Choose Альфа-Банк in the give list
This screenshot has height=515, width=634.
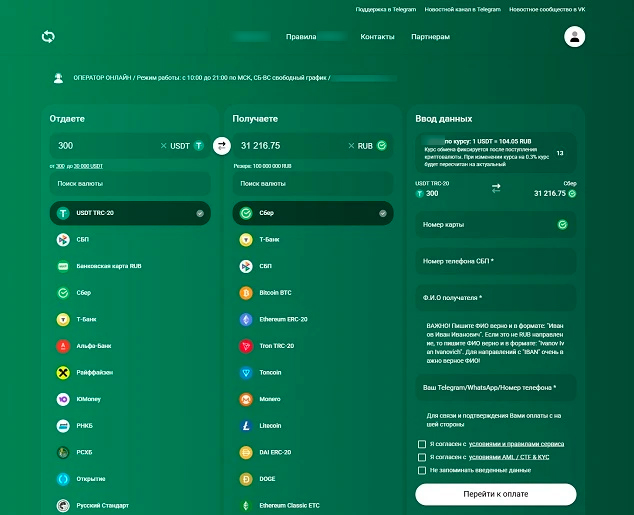pos(130,346)
